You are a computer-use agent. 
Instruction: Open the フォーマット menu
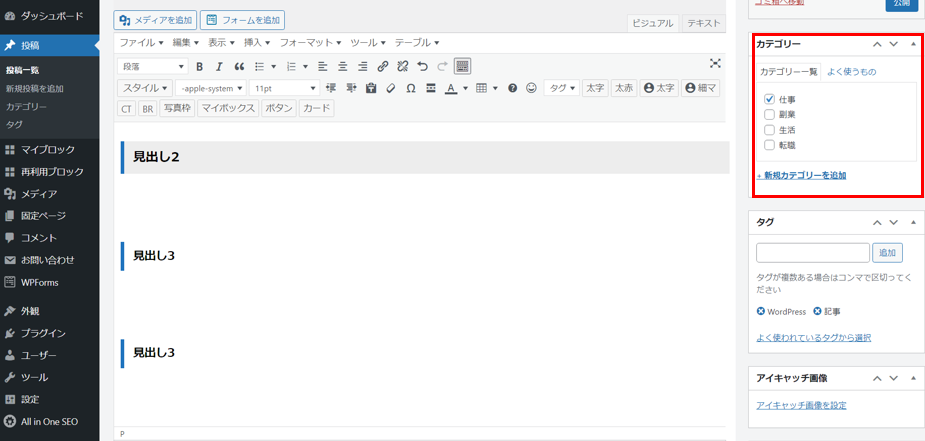[x=310, y=43]
